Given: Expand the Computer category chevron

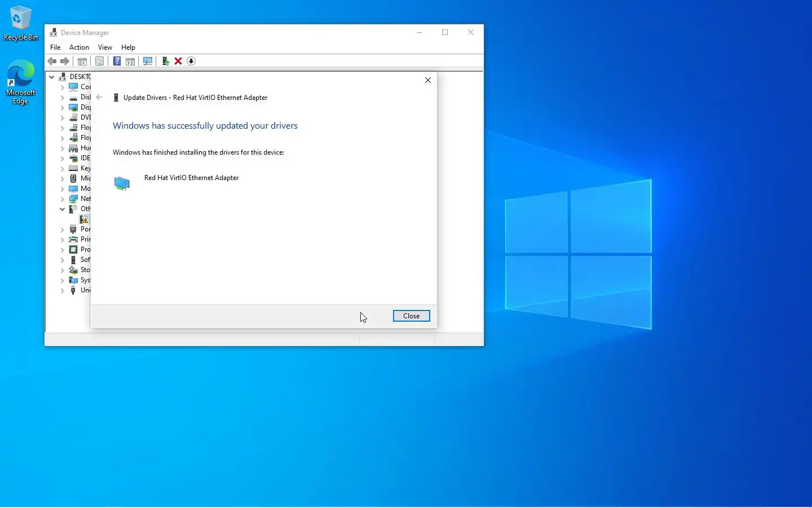Looking at the screenshot, I should click(x=63, y=87).
